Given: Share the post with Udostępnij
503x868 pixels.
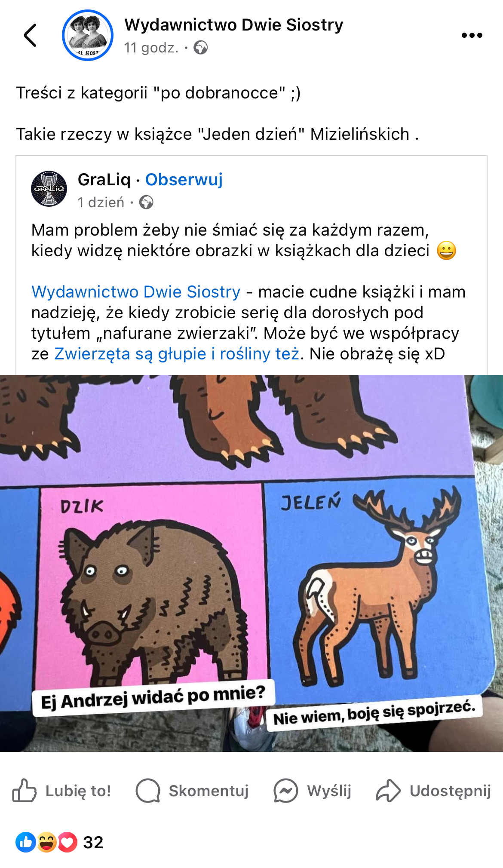Looking at the screenshot, I should click(433, 791).
